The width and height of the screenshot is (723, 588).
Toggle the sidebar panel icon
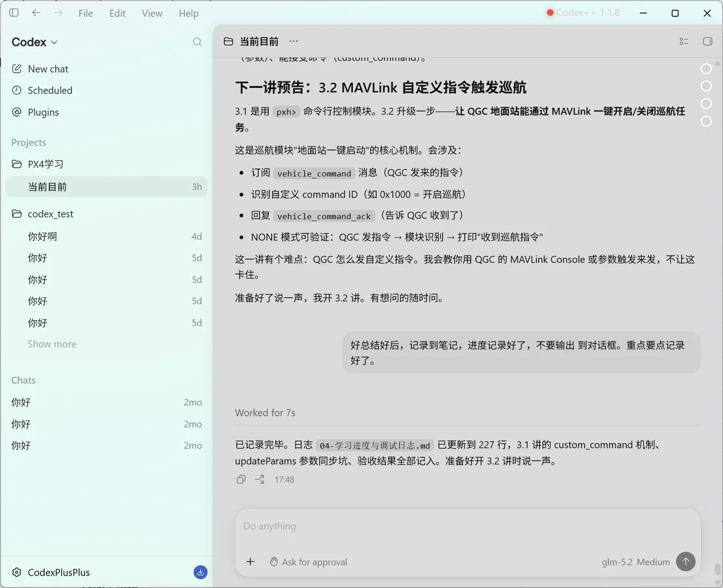tap(14, 13)
